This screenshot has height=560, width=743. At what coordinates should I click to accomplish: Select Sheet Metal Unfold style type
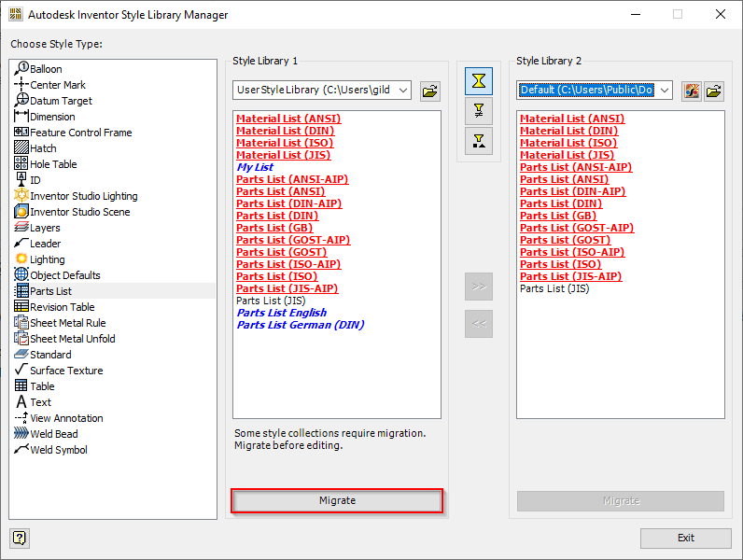coord(65,339)
